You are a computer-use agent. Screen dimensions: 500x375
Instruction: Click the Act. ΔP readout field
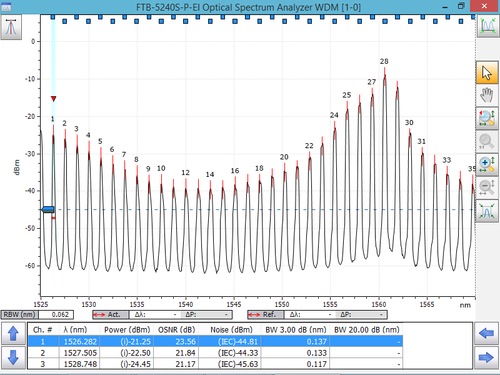[x=206, y=314]
